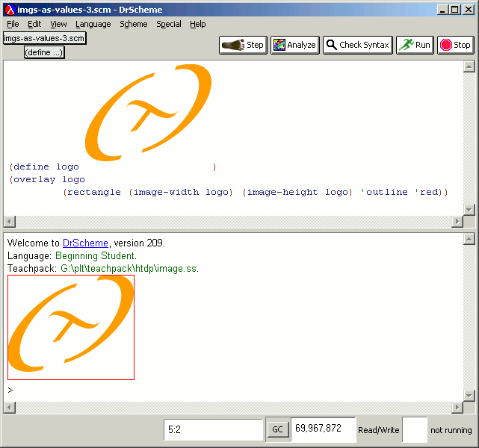Click interactions pane scroll right arrow

point(457,408)
